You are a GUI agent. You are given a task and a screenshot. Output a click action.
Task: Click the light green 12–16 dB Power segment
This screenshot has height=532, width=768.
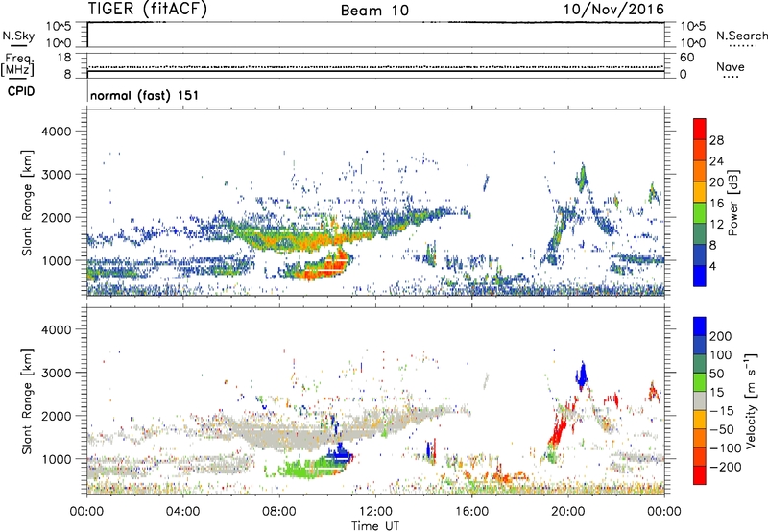700,213
